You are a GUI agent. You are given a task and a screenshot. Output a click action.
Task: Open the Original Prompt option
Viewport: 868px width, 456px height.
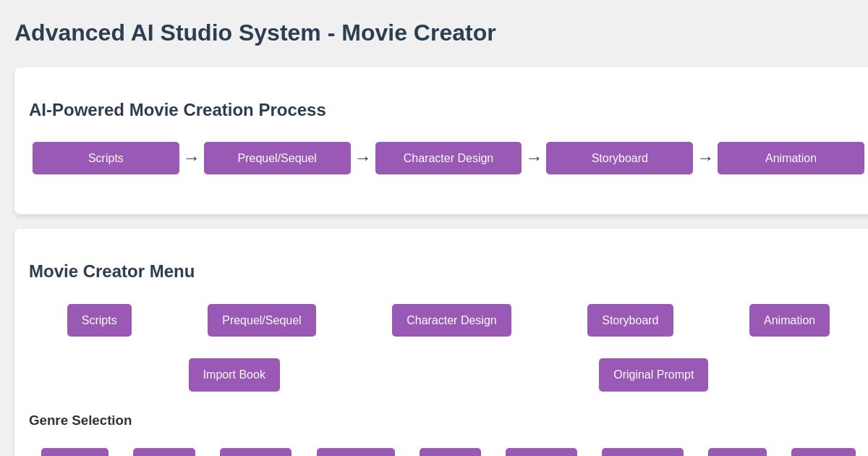point(653,375)
